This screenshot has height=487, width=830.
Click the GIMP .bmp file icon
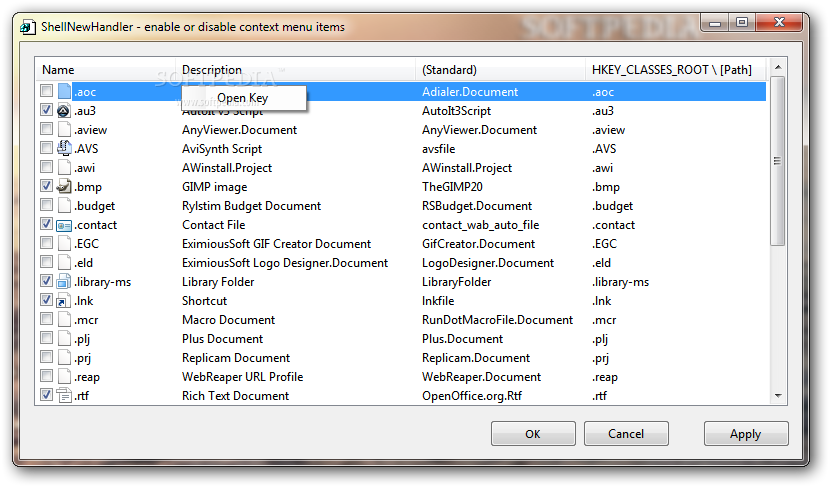(64, 186)
